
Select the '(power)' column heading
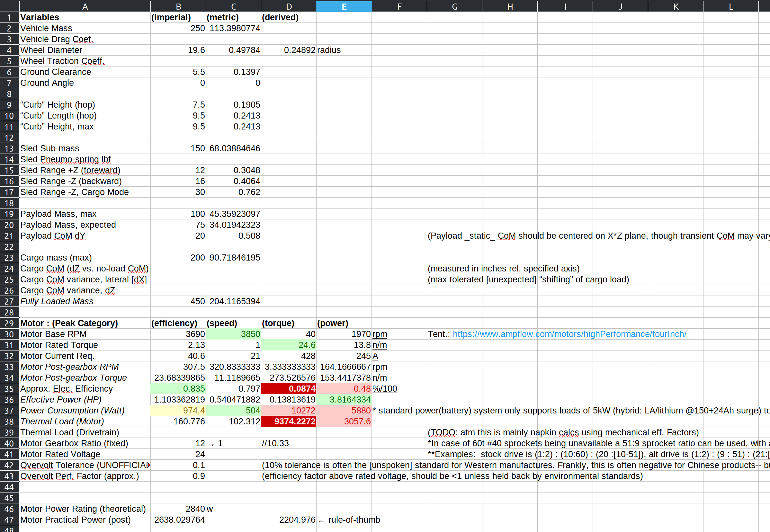pyautogui.click(x=344, y=323)
